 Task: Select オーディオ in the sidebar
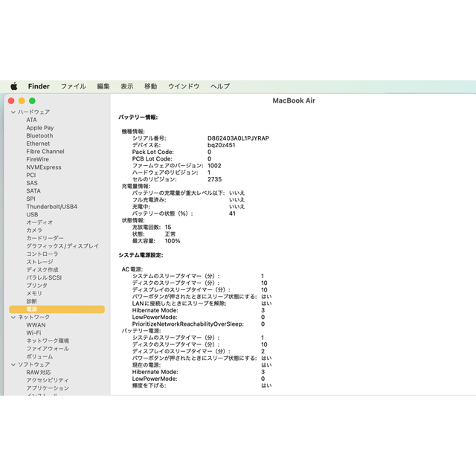point(39,222)
